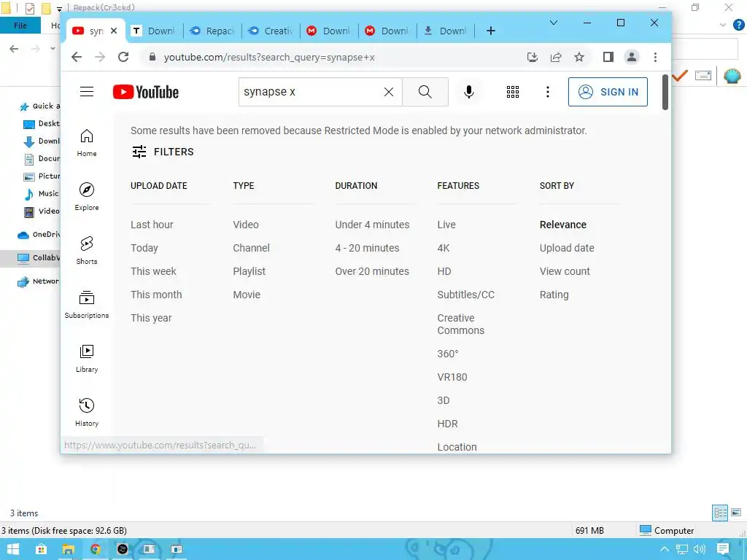Image resolution: width=747 pixels, height=560 pixels.
Task: Open Library in YouTube sidebar
Action: [x=87, y=358]
